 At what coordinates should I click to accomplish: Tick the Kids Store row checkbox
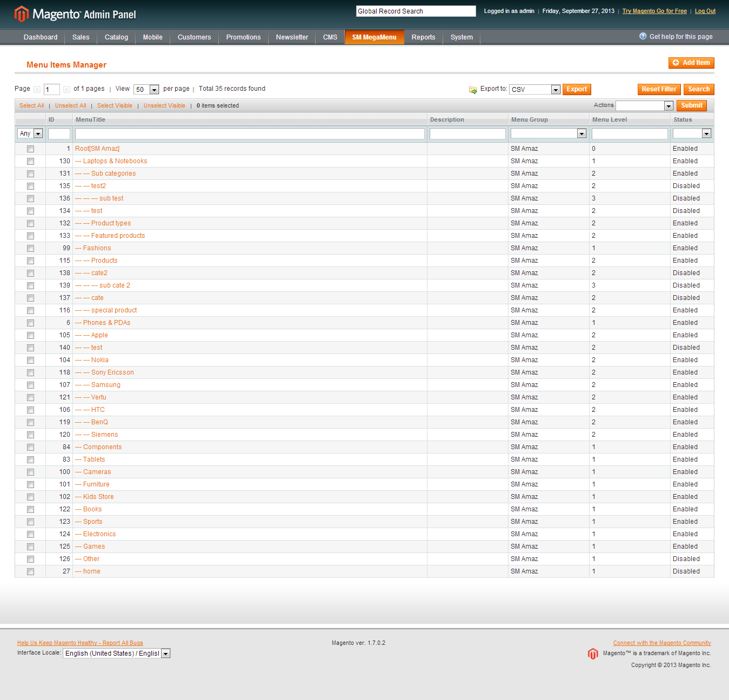[30, 497]
